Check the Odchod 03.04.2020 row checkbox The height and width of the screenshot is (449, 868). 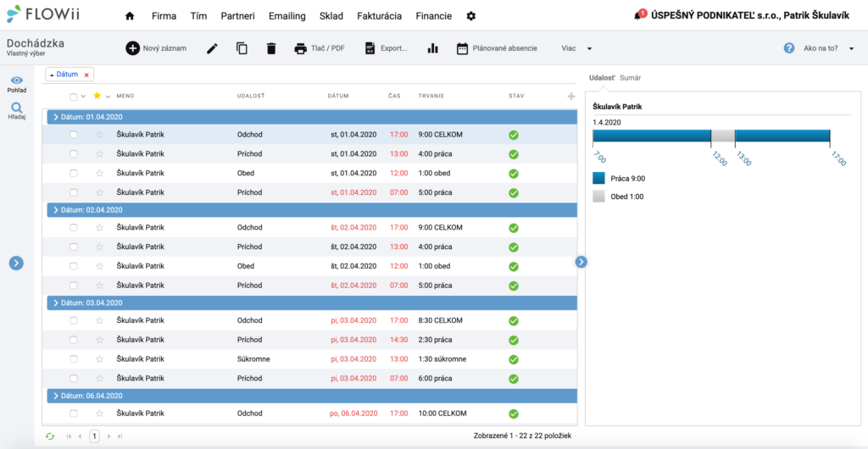tap(74, 320)
